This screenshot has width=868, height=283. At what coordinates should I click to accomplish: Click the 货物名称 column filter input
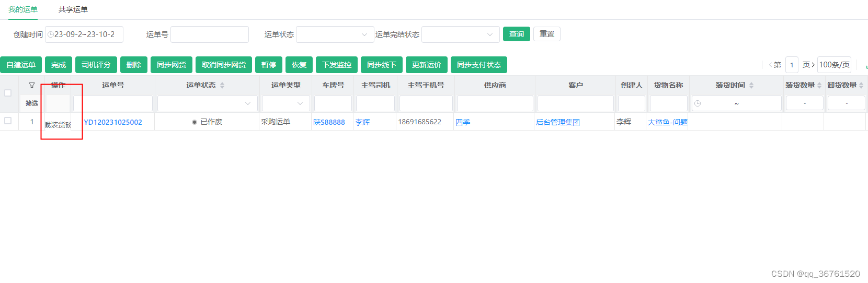click(x=669, y=103)
